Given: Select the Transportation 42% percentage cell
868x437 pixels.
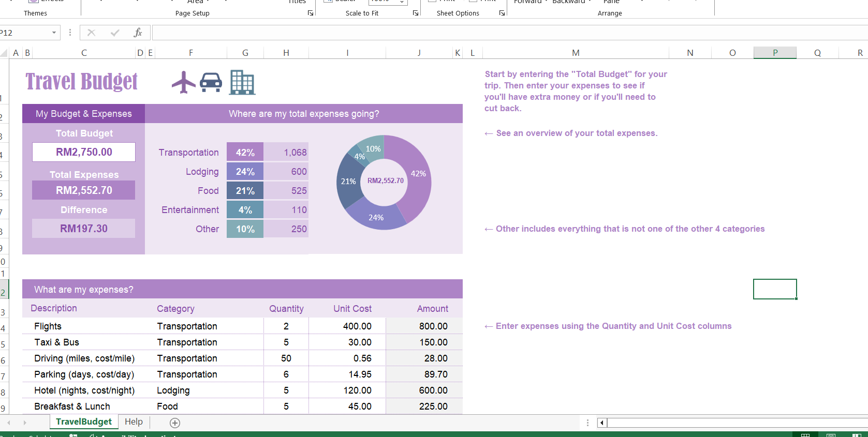Looking at the screenshot, I should pos(245,153).
